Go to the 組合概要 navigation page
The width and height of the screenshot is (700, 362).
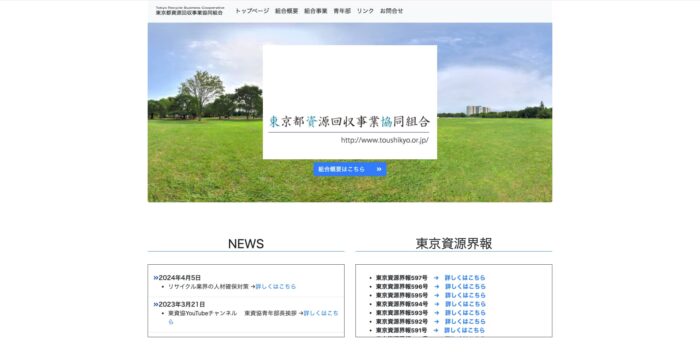coord(286,11)
